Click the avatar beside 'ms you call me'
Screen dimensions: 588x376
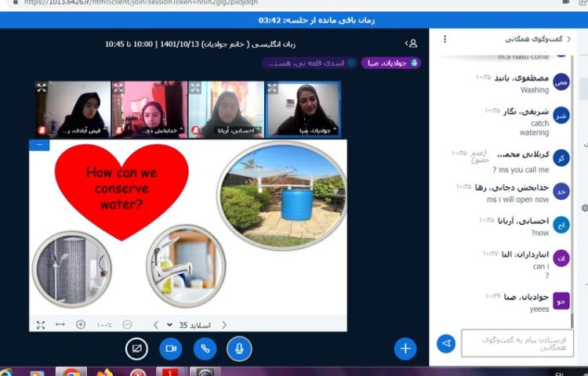pos(561,158)
